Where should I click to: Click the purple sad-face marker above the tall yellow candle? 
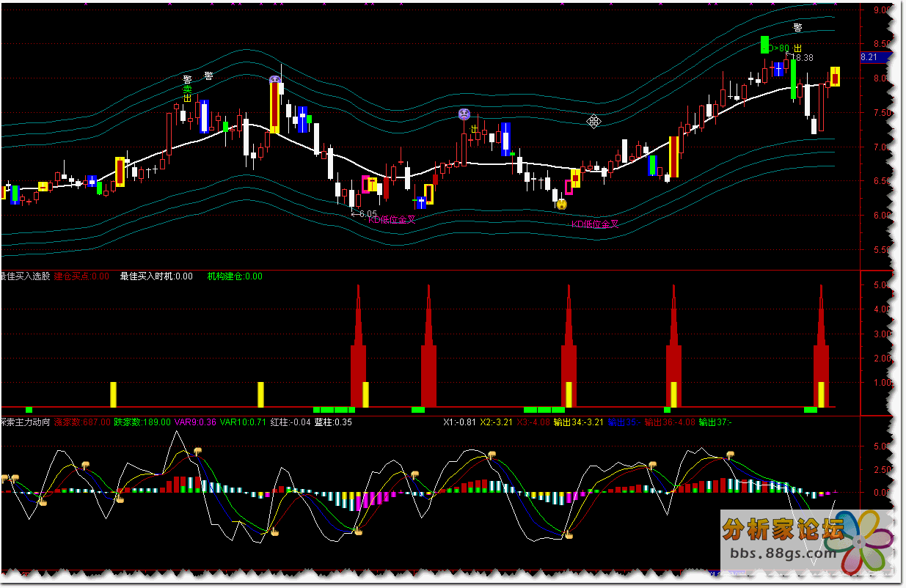(x=274, y=79)
